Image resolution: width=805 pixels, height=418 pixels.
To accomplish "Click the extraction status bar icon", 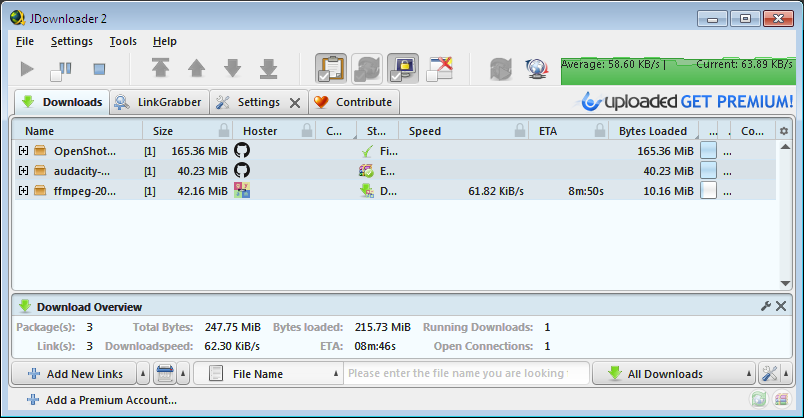I will pyautogui.click(x=781, y=400).
